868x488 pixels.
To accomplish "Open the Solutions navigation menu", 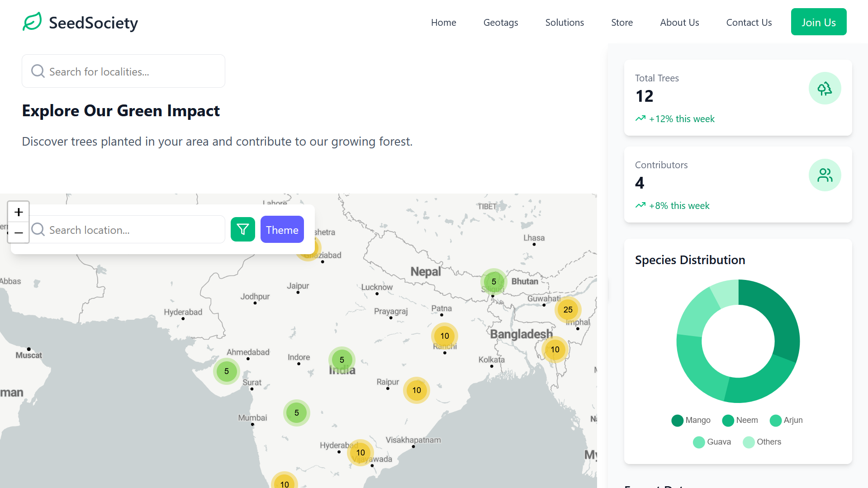I will click(564, 22).
